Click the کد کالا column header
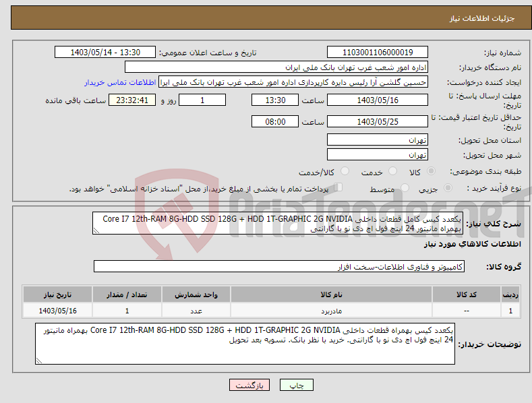 click(x=467, y=294)
